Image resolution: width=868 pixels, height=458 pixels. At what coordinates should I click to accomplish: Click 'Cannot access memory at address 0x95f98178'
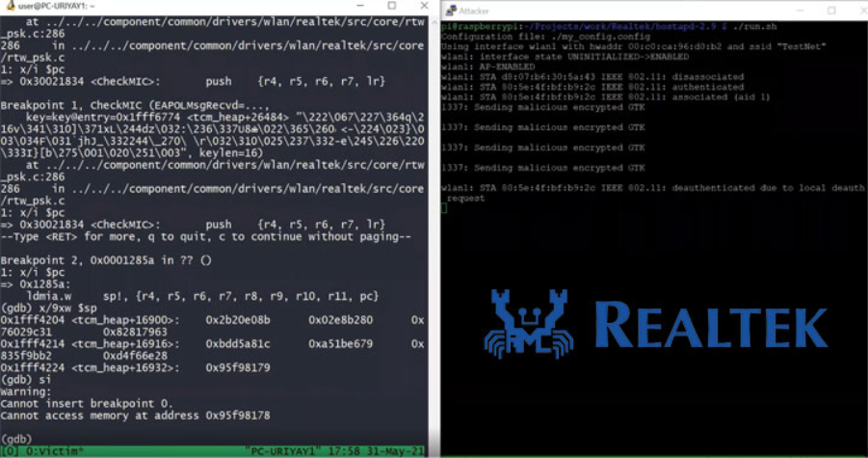(135, 416)
